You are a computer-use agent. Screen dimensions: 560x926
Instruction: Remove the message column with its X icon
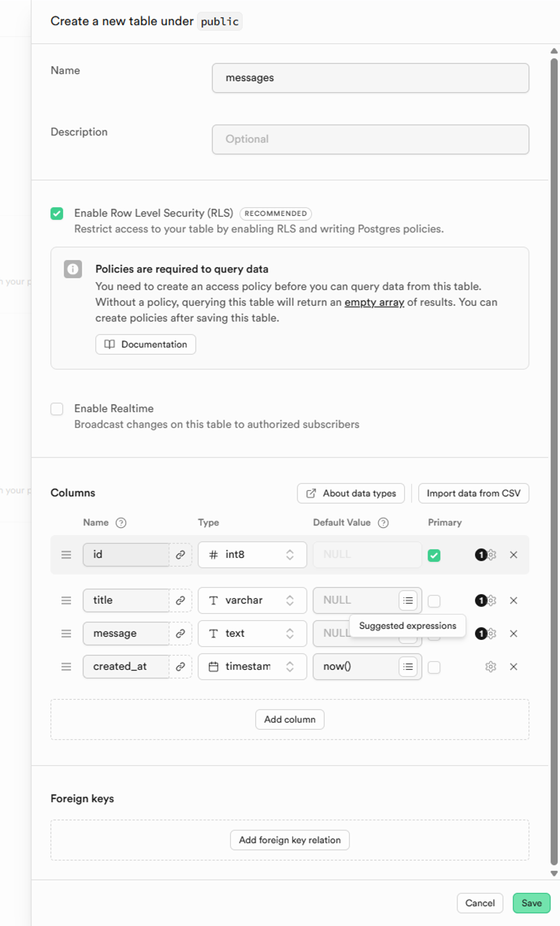click(x=514, y=634)
